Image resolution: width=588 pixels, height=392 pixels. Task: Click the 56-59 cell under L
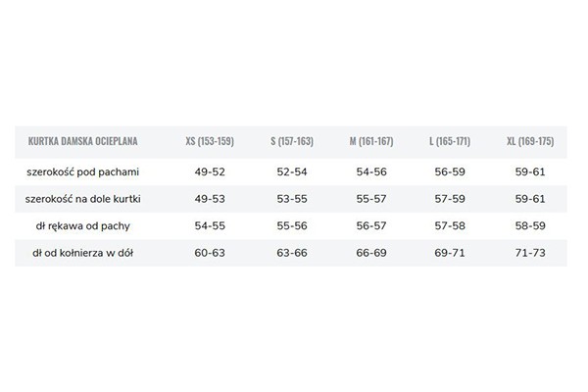point(450,171)
